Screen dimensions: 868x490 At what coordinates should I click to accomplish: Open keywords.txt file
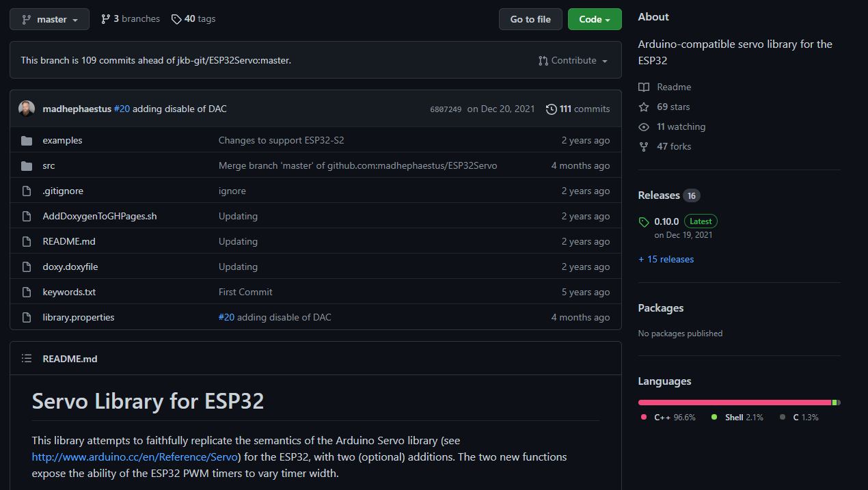69,292
